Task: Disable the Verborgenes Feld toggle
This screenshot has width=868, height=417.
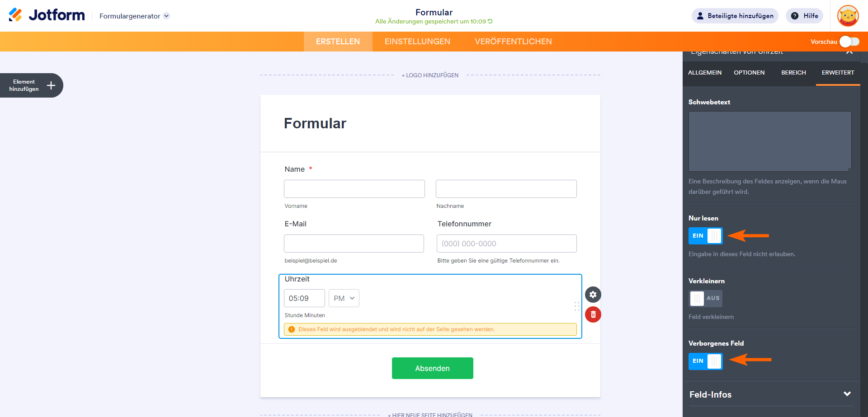Action: (705, 361)
